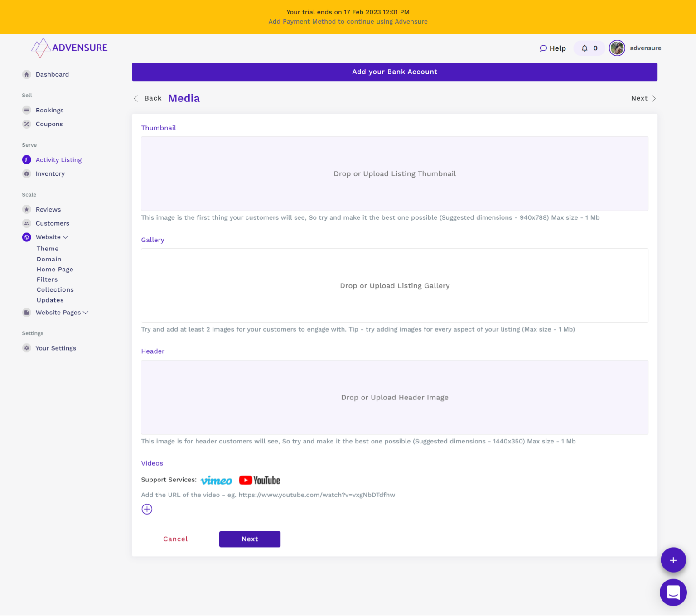Open the Your Settings gear icon
The image size is (696, 616).
coord(27,348)
